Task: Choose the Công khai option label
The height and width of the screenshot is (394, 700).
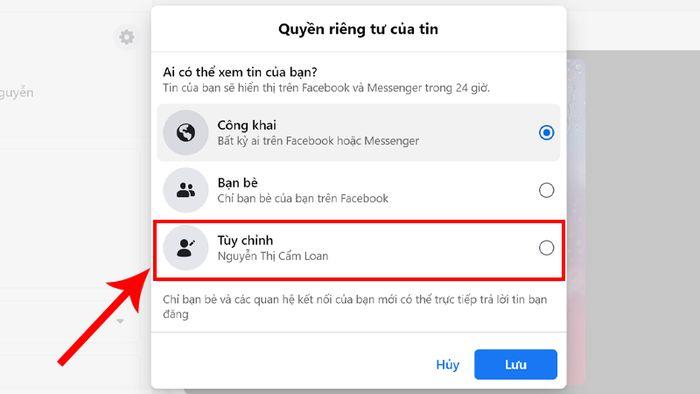Action: 247,125
